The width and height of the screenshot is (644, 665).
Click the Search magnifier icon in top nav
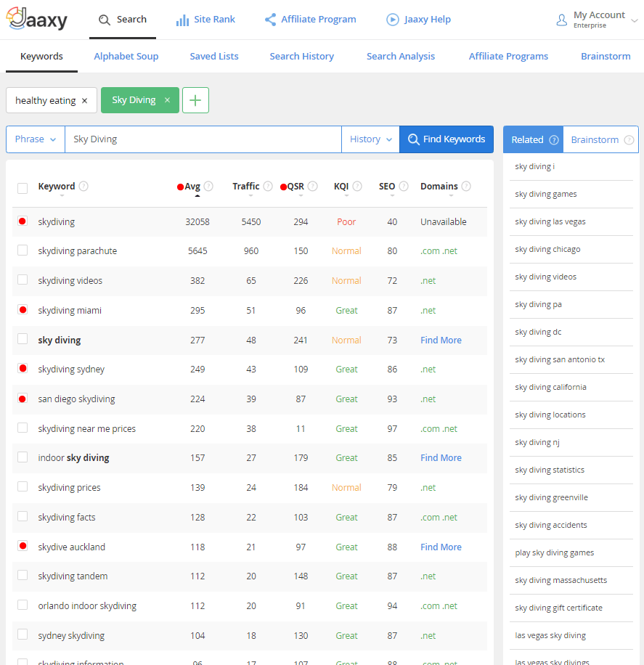click(x=105, y=20)
